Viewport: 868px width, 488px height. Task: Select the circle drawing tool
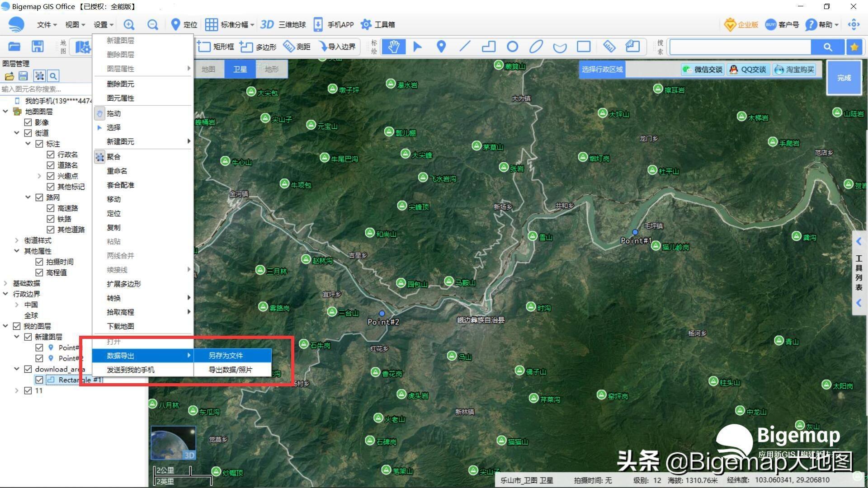click(x=512, y=47)
